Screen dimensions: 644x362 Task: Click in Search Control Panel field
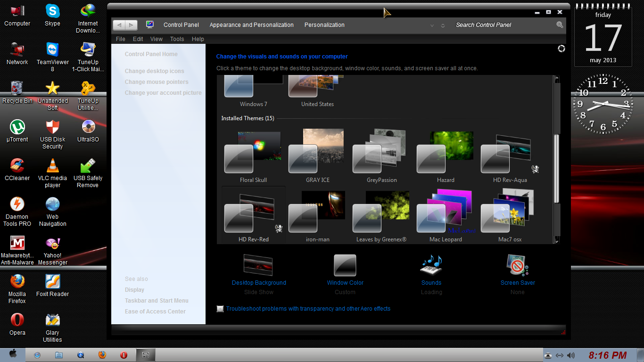(x=504, y=25)
